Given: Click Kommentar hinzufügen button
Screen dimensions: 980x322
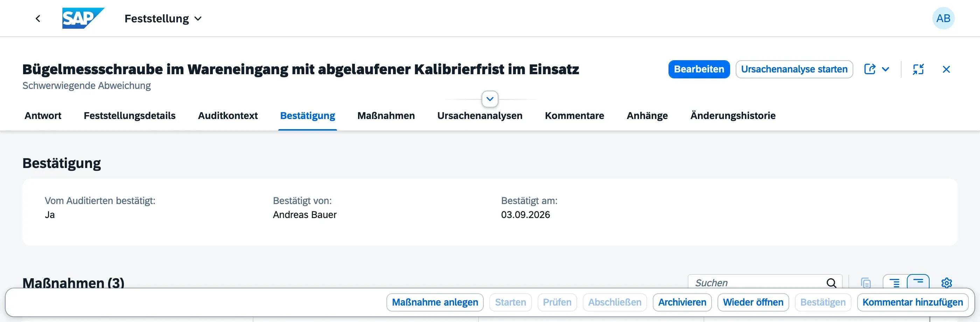Looking at the screenshot, I should pyautogui.click(x=912, y=302).
